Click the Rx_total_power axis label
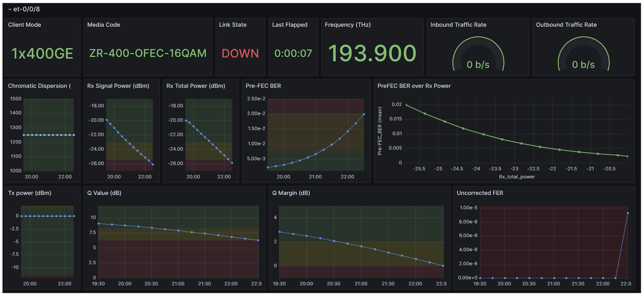Viewport: 644px width, 297px height. pos(517,177)
